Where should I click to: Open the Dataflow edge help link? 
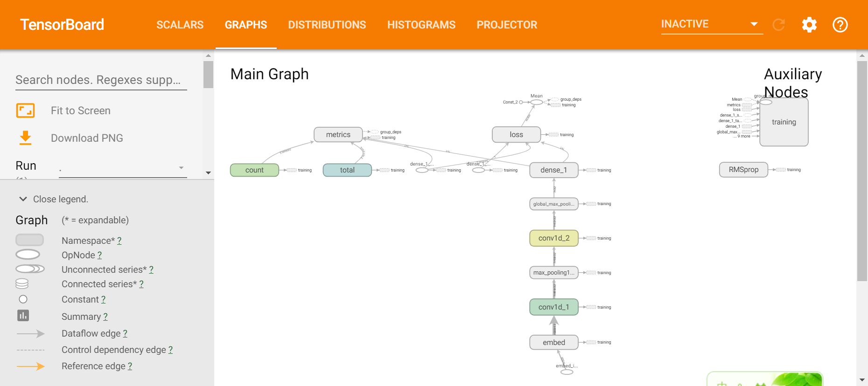point(125,333)
